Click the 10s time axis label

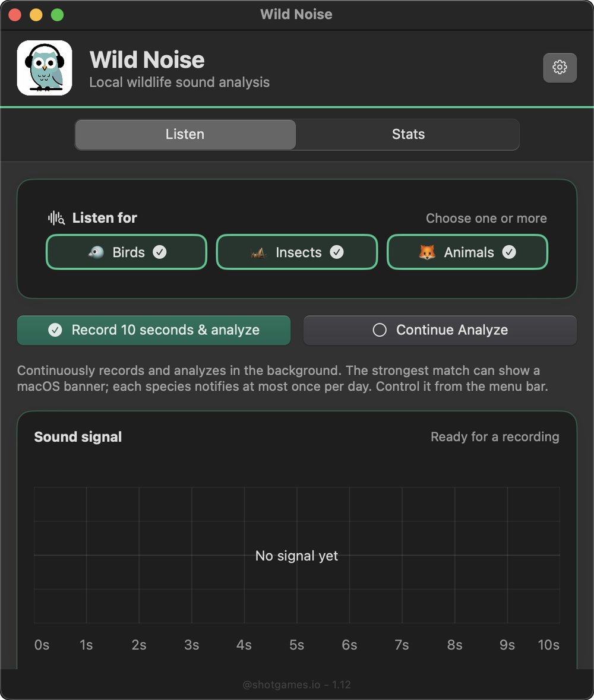pos(548,645)
